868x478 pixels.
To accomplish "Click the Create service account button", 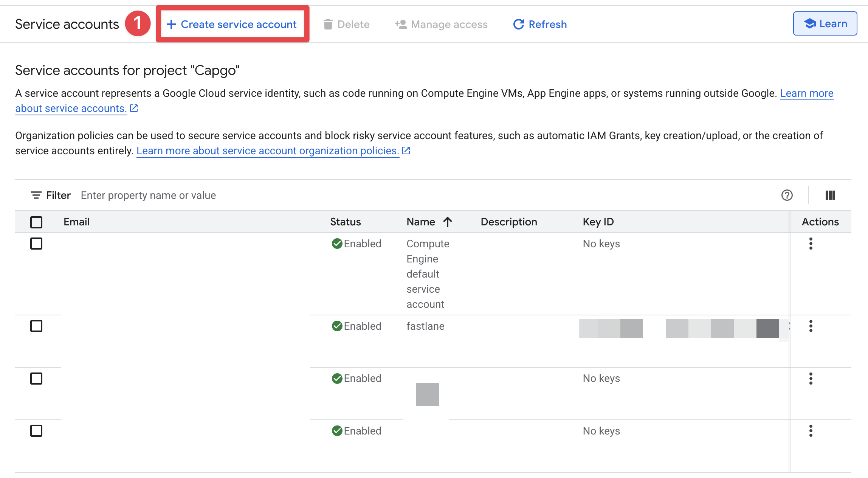I will point(232,24).
